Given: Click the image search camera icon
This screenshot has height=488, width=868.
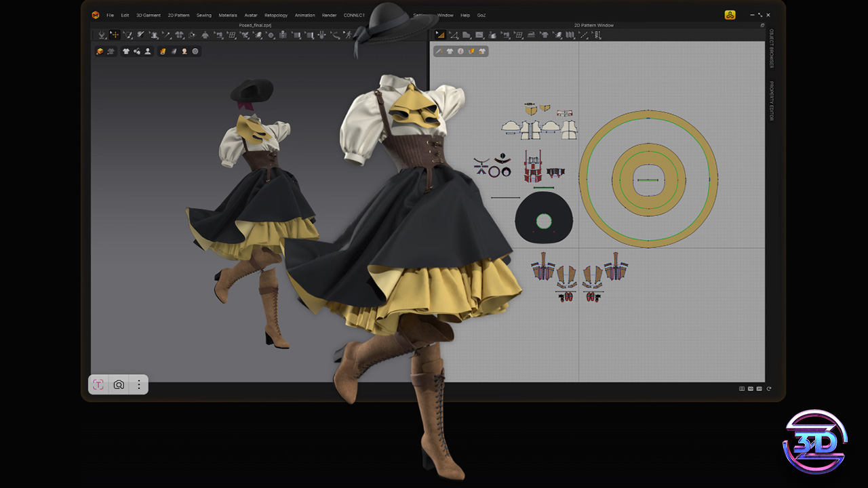Looking at the screenshot, I should [119, 384].
